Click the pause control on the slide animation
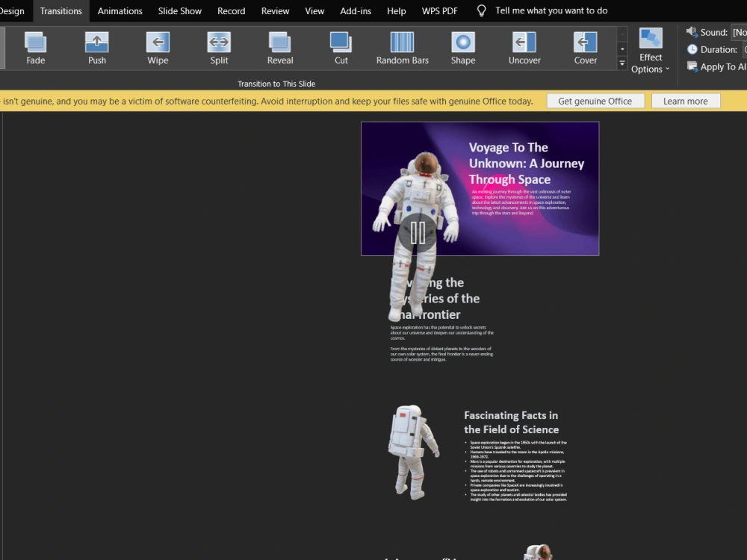Screen dimensions: 747x560 tap(418, 233)
